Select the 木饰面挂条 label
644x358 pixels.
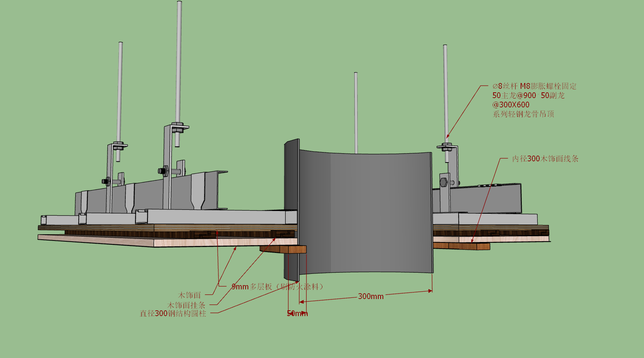186,305
